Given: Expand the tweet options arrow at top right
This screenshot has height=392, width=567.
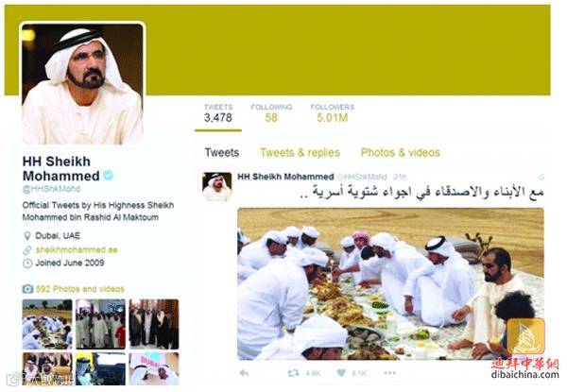Looking at the screenshot, I should pyautogui.click(x=541, y=177).
